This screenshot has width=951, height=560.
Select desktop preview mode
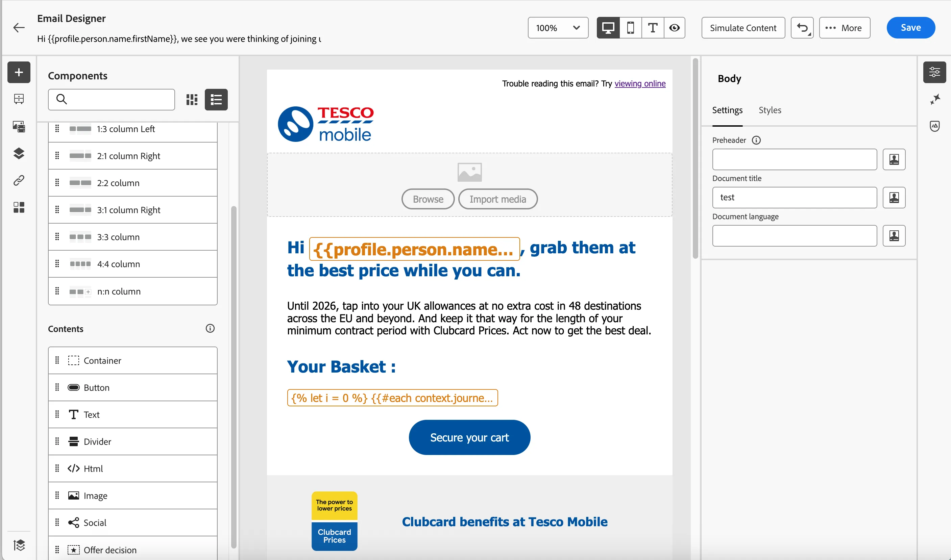(608, 28)
